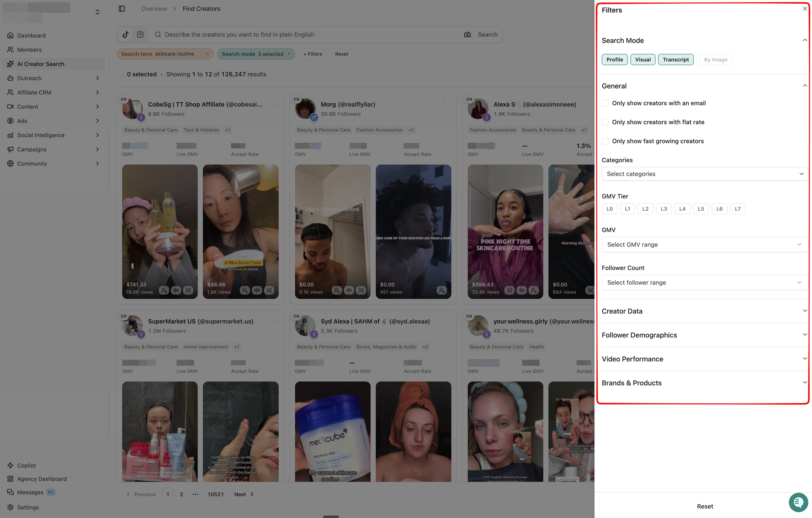Enable only show creators with flat rate

pos(605,122)
